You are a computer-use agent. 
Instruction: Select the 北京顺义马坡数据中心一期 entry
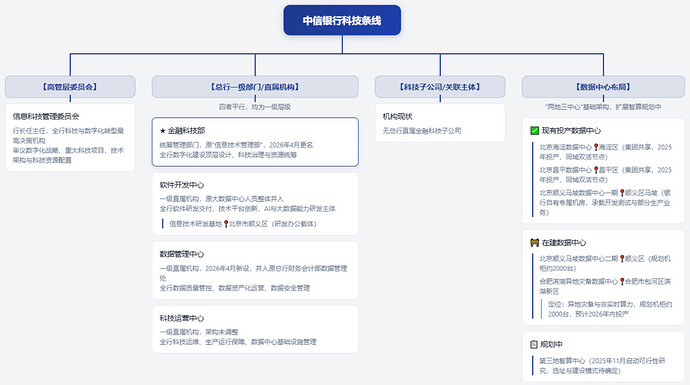[606, 202]
